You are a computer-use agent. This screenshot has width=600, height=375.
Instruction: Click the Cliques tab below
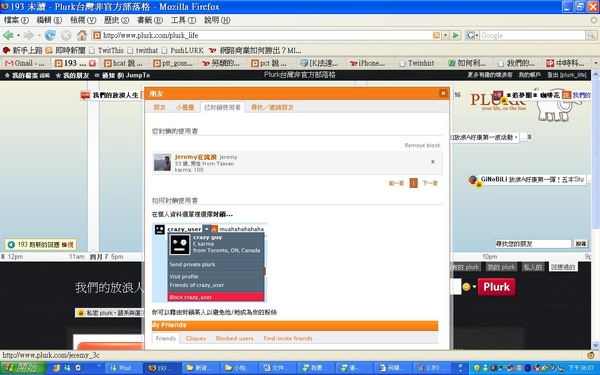(x=196, y=338)
